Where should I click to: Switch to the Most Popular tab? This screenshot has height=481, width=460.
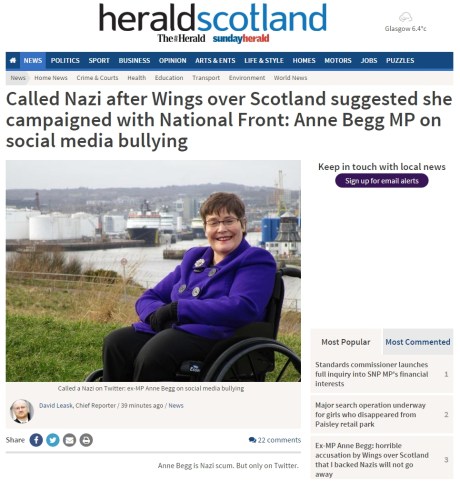[346, 342]
